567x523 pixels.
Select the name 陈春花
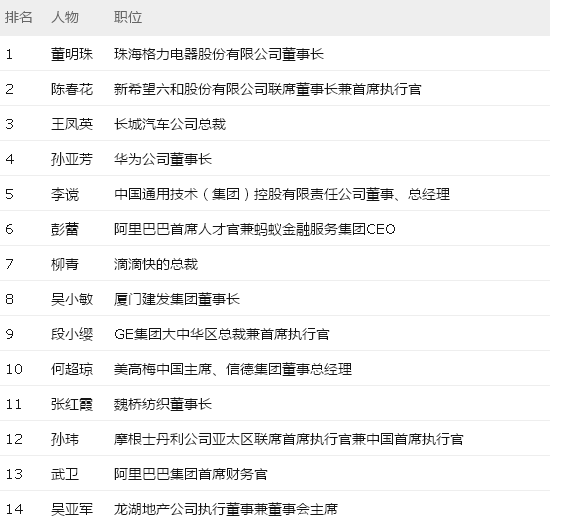coord(72,89)
